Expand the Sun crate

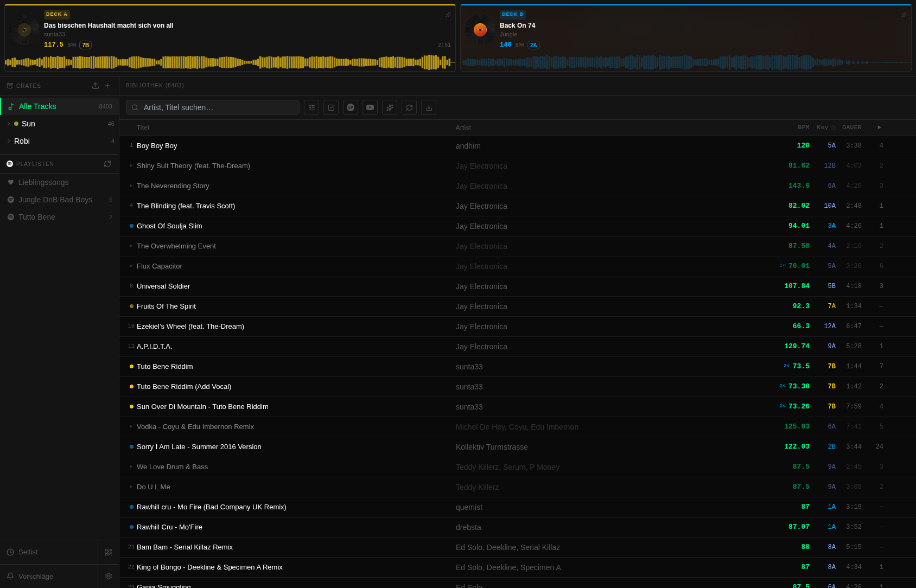[9, 124]
